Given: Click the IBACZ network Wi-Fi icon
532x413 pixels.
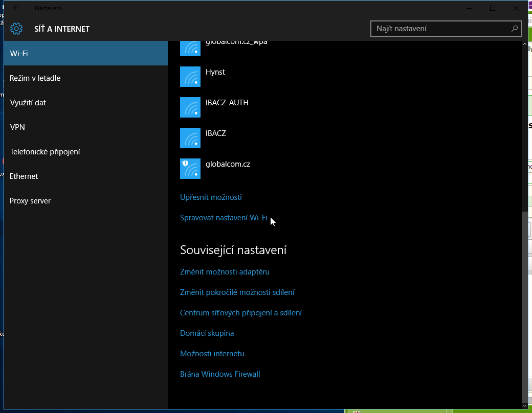Looking at the screenshot, I should point(190,138).
